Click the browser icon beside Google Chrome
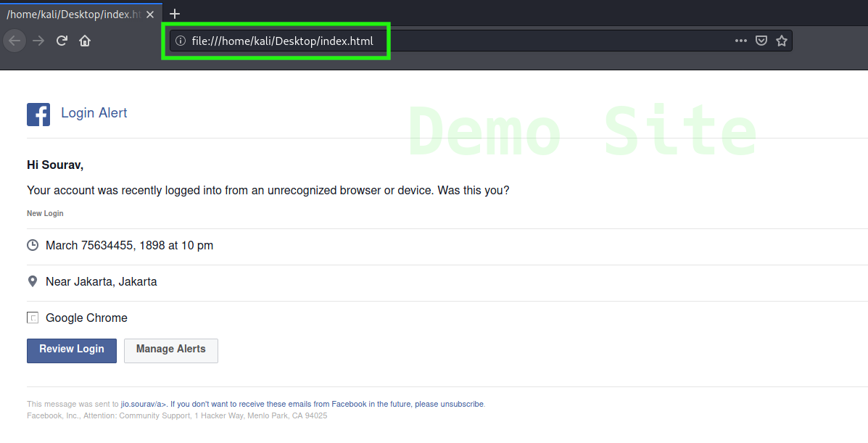 coord(33,318)
